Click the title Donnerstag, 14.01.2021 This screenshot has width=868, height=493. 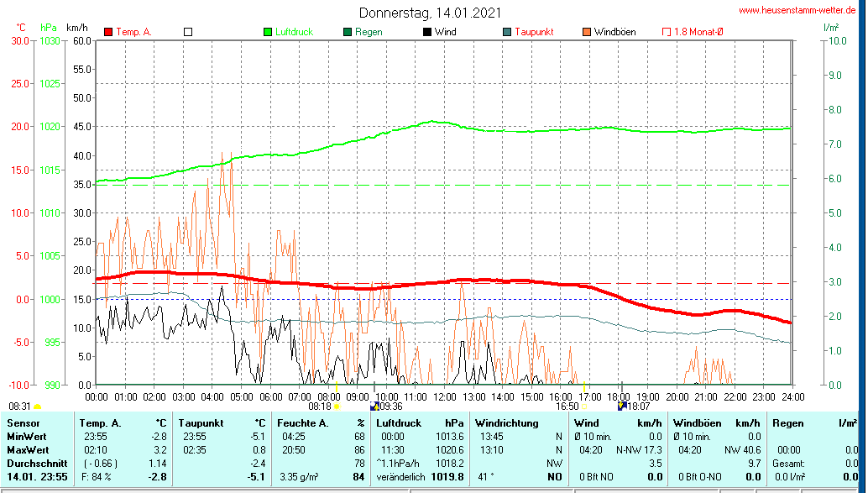click(x=430, y=13)
